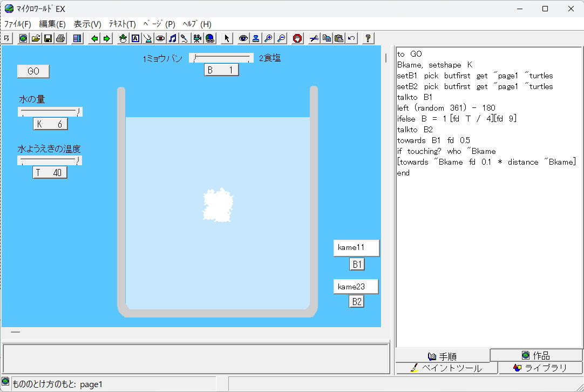This screenshot has width=584, height=392.
Task: Open the ページ(P) menu
Action: (x=159, y=24)
